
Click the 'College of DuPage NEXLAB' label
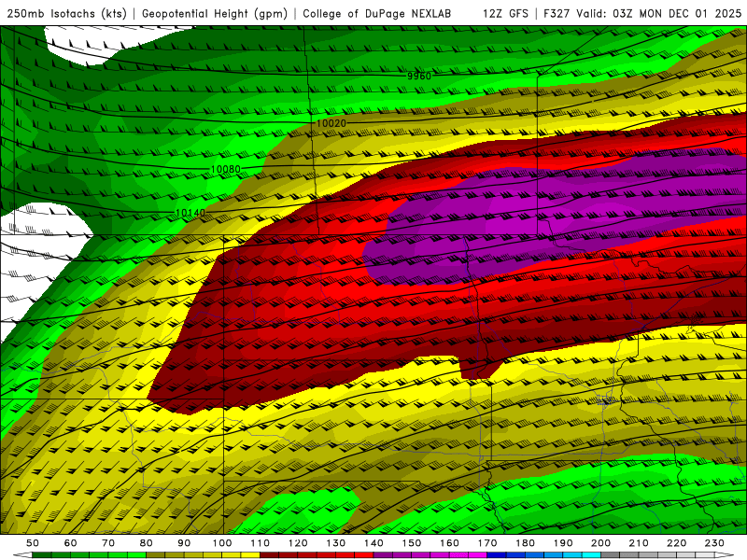[x=377, y=14]
